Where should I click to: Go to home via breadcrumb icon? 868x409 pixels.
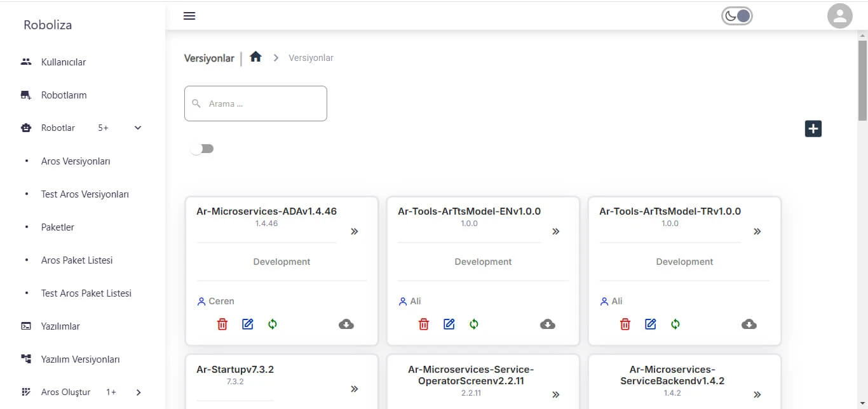tap(255, 57)
